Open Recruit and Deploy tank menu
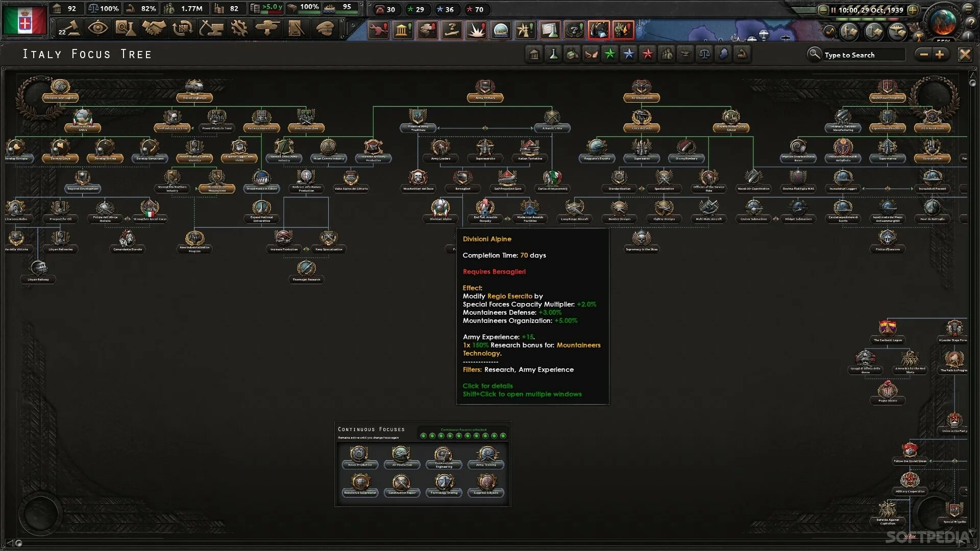This screenshot has height=551, width=980. [267, 29]
